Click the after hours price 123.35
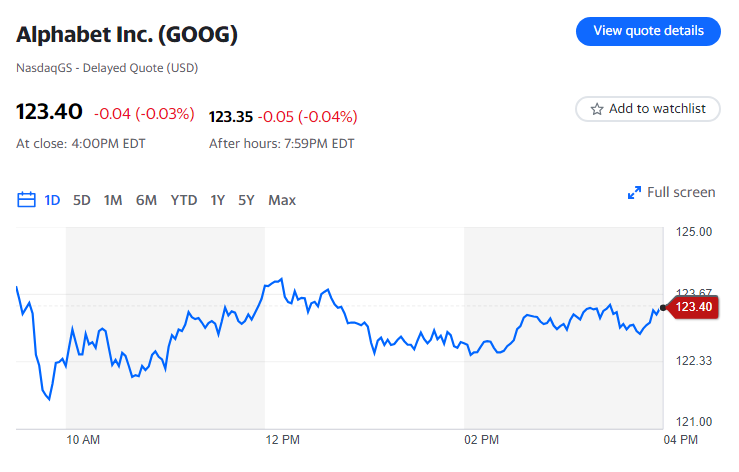Screen dimensions: 739x472 (229, 117)
